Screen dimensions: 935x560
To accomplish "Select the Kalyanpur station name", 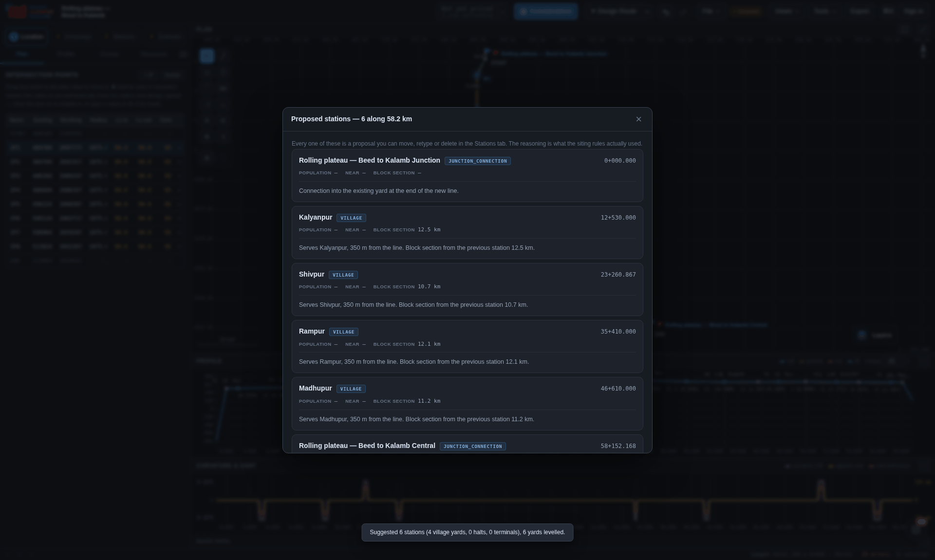I will click(x=316, y=218).
